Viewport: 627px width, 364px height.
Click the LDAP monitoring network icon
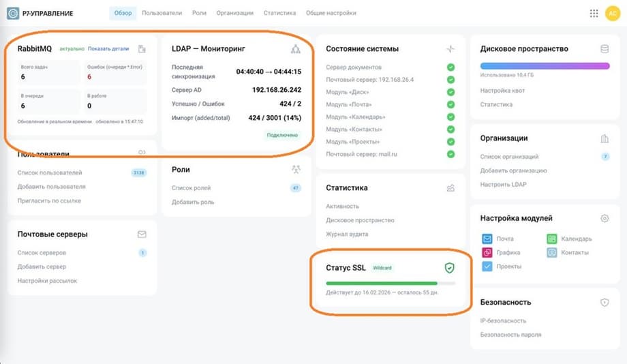click(295, 49)
